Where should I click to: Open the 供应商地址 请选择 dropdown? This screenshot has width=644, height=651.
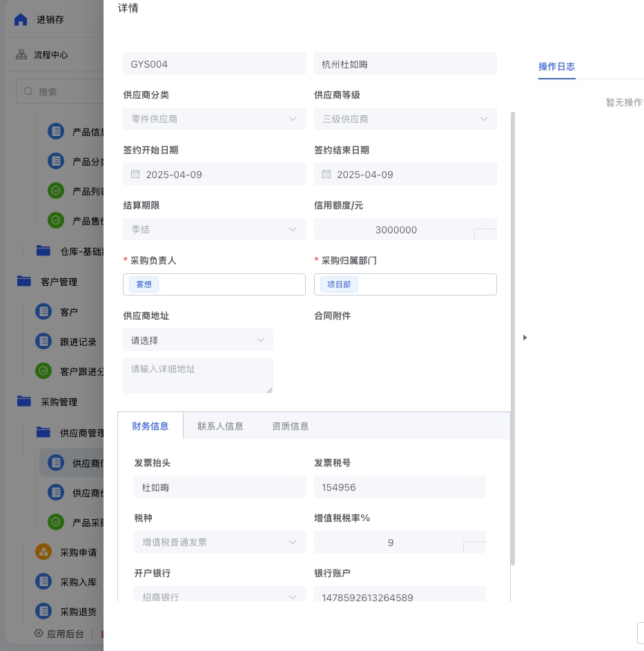(x=197, y=340)
